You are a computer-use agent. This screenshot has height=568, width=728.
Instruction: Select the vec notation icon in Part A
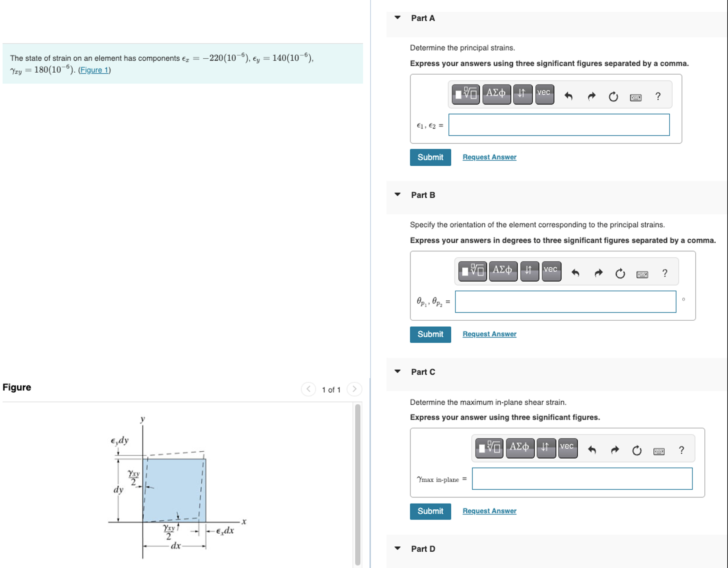[544, 94]
